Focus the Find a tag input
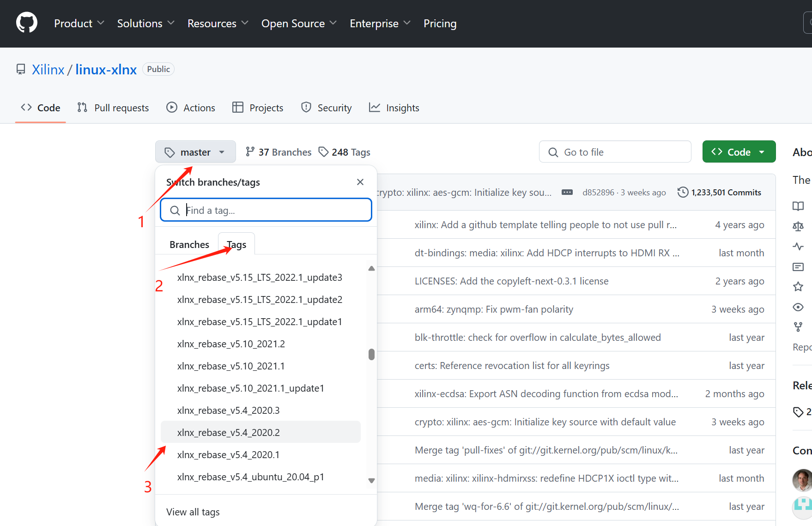Viewport: 812px width, 526px height. [x=266, y=210]
